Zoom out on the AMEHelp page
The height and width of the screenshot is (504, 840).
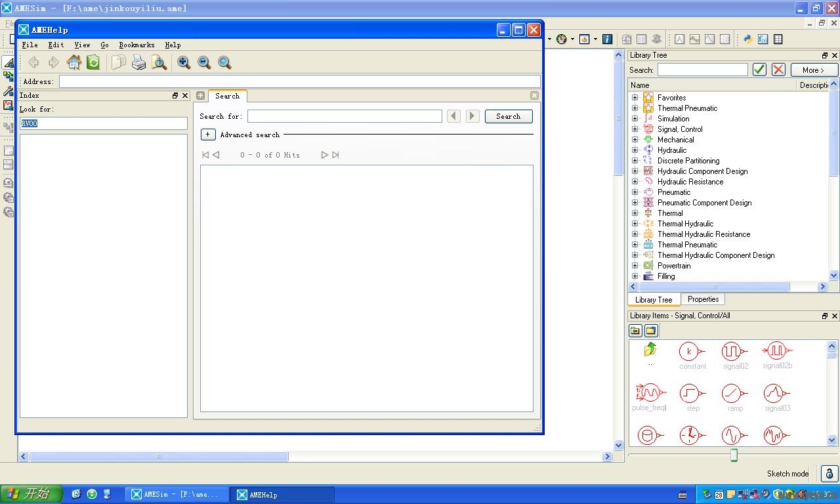204,62
